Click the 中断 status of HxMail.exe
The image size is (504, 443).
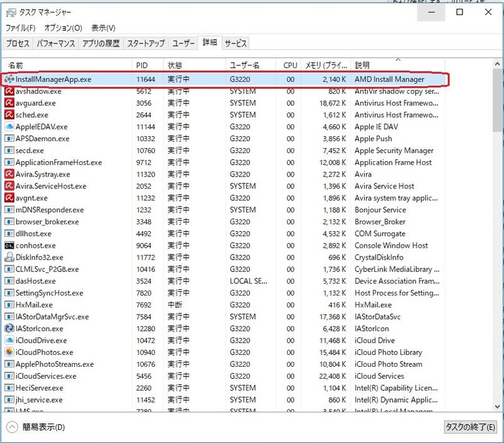coord(175,305)
